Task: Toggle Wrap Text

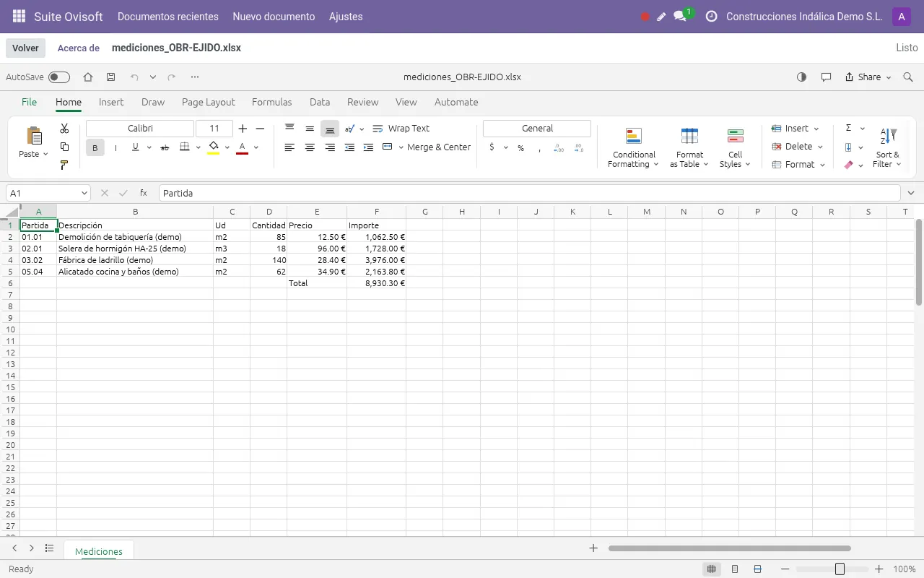Action: [x=401, y=129]
